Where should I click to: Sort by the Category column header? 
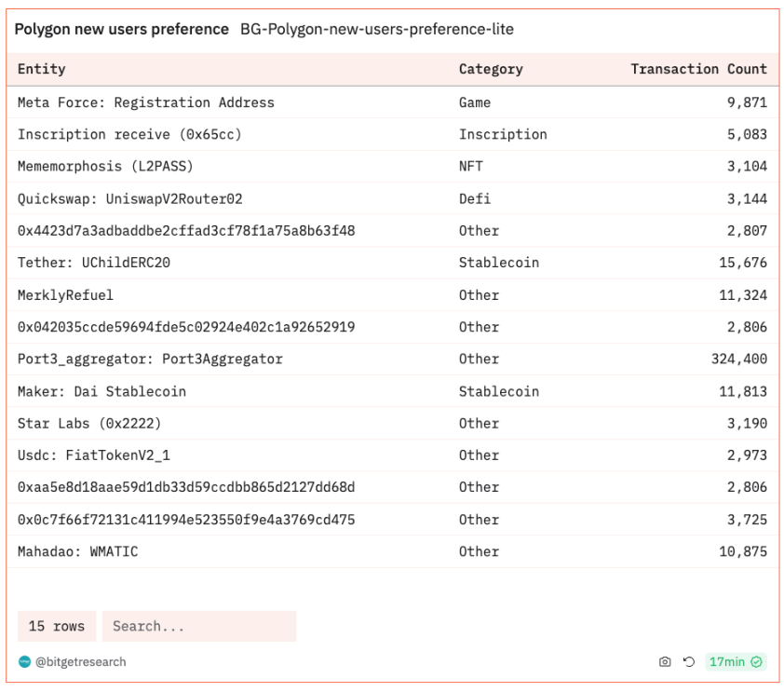pos(491,69)
